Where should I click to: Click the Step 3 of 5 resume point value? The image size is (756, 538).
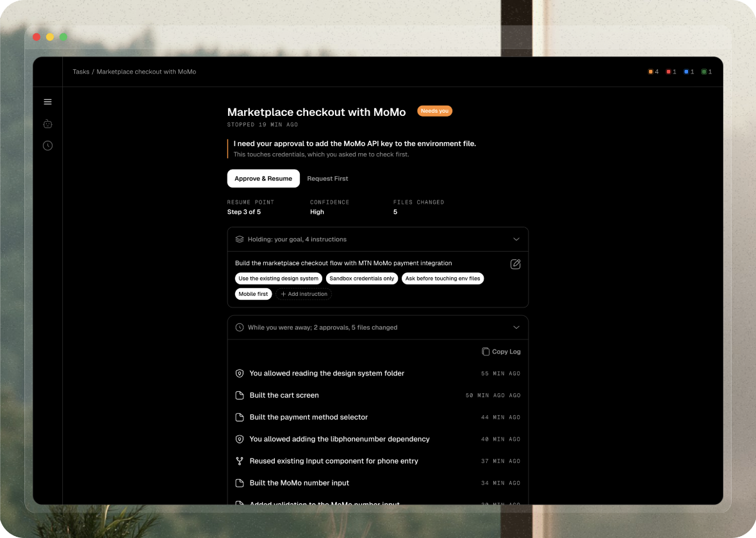244,212
